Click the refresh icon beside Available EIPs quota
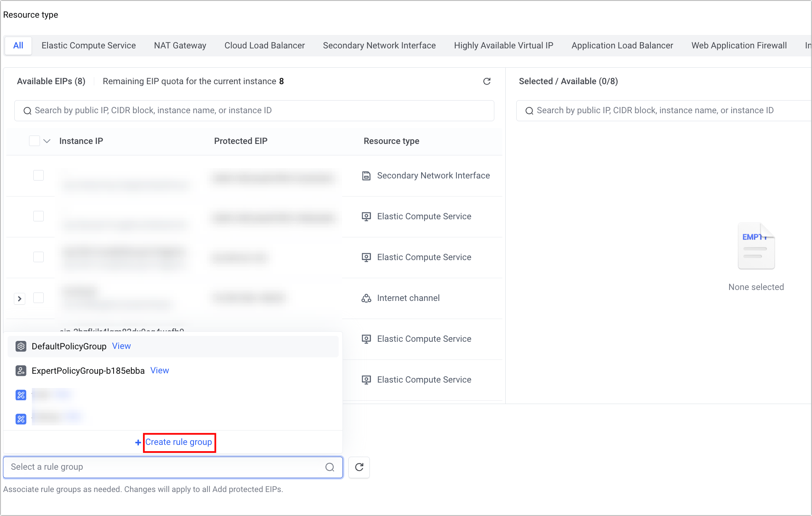The height and width of the screenshot is (516, 812). coord(487,81)
